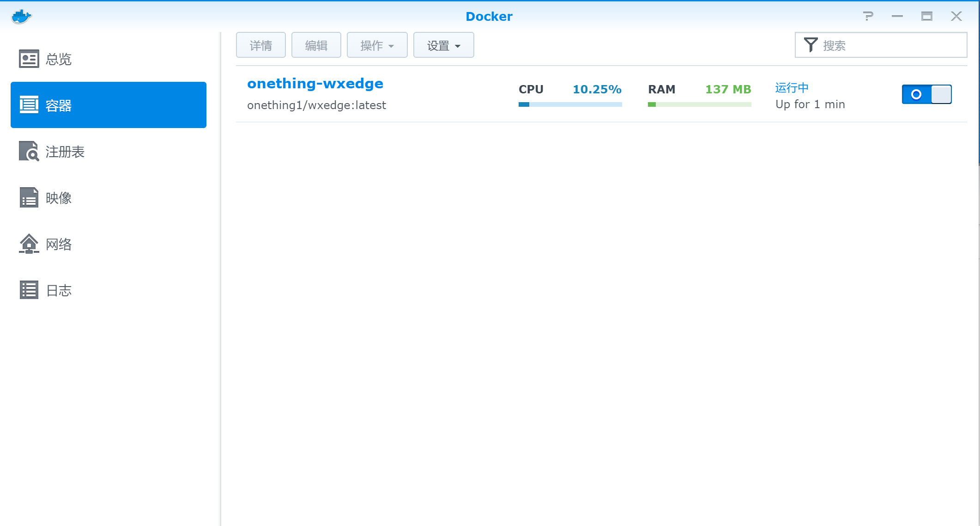Viewport: 980px width, 526px height.
Task: Click the filter funnel icon in search
Action: 811,45
